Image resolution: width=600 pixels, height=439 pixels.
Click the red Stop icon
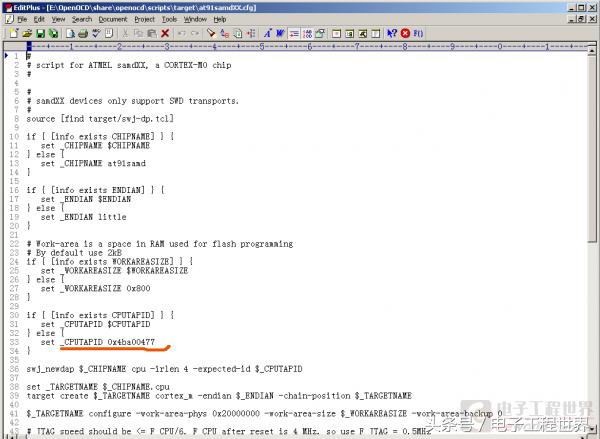click(405, 33)
